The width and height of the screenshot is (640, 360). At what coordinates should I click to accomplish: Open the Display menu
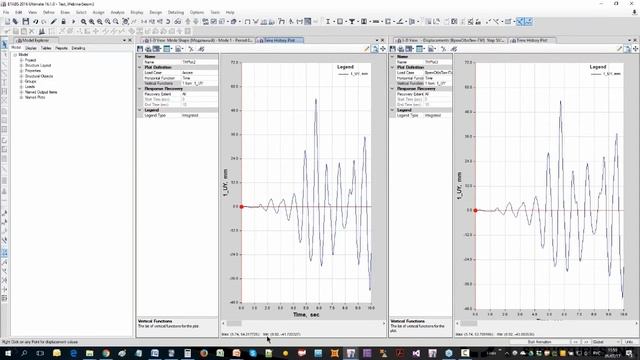click(137, 13)
